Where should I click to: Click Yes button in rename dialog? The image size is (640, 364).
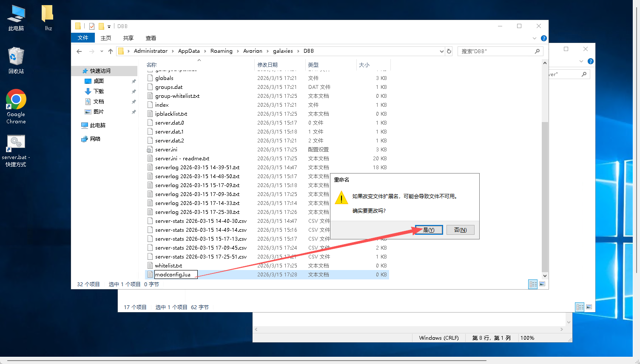tap(429, 230)
